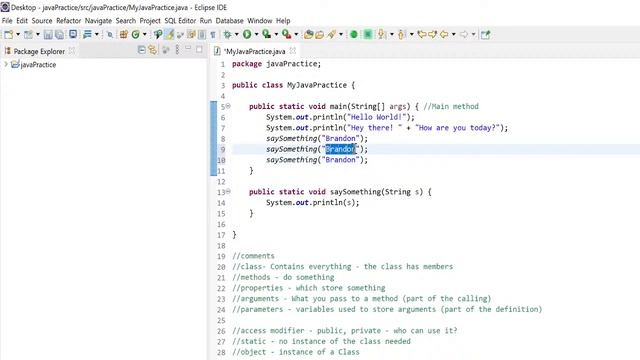Expand the javaPractice project node
Viewport: 640px width, 360px height.
[6, 64]
